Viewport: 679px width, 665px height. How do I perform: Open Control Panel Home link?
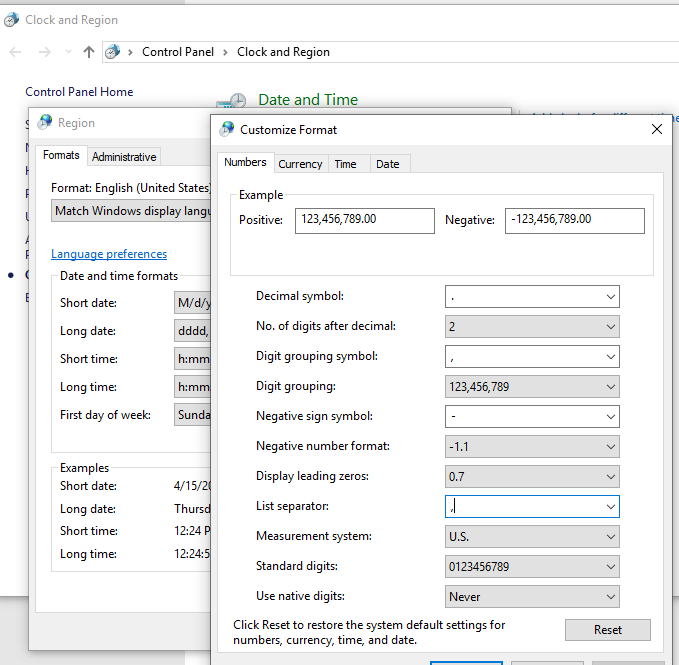coord(79,92)
